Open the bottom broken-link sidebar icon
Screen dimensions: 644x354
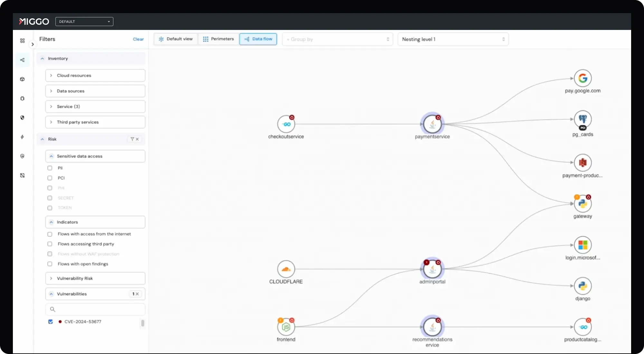point(22,175)
